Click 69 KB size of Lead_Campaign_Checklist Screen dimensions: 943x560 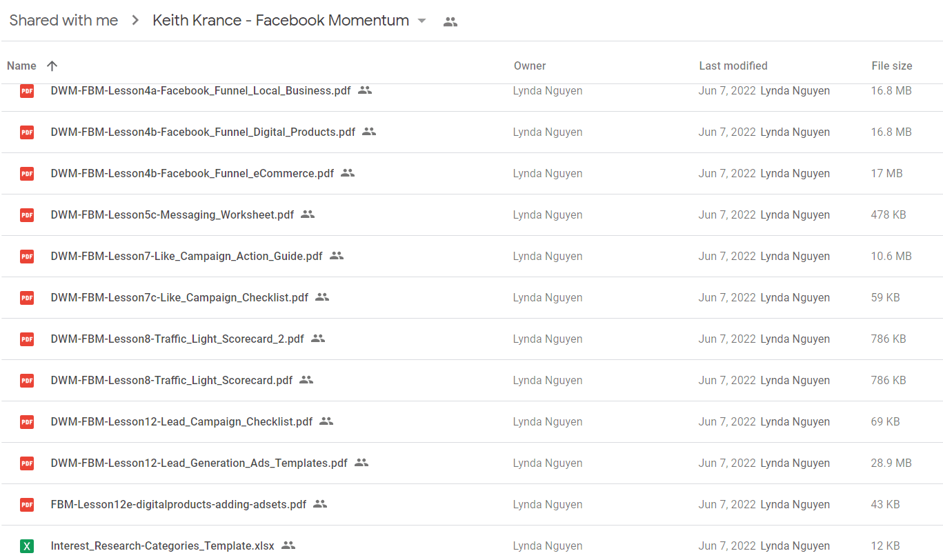(886, 421)
